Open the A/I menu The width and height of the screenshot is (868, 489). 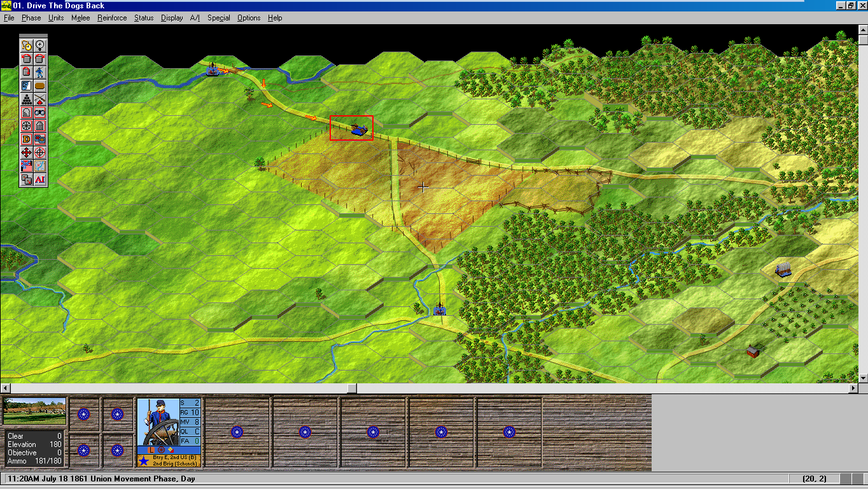point(195,18)
